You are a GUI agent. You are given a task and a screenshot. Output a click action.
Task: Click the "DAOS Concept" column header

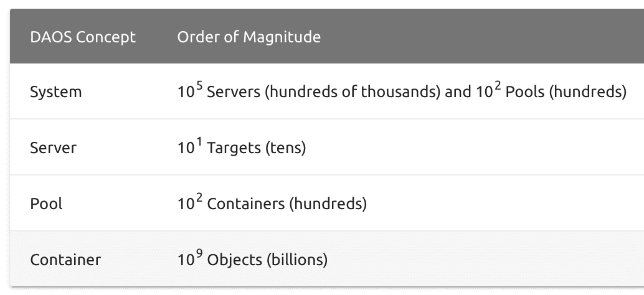click(82, 37)
